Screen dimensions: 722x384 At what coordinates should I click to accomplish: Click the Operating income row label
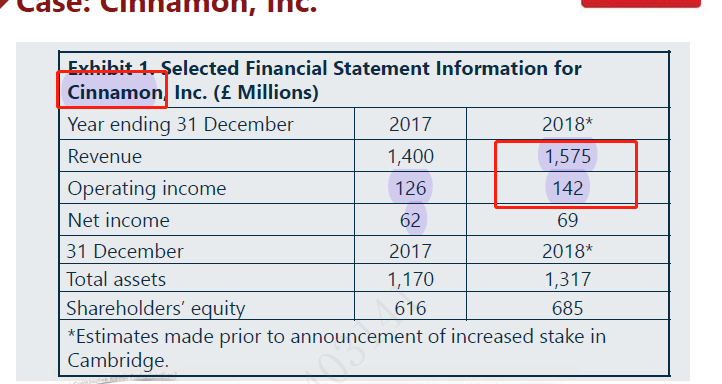pos(147,189)
